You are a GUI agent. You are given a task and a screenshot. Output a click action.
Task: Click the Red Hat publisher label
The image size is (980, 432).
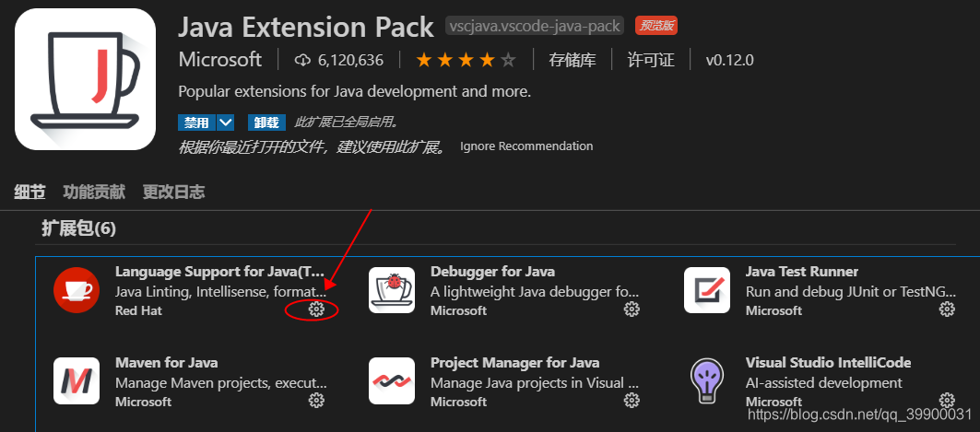point(138,310)
